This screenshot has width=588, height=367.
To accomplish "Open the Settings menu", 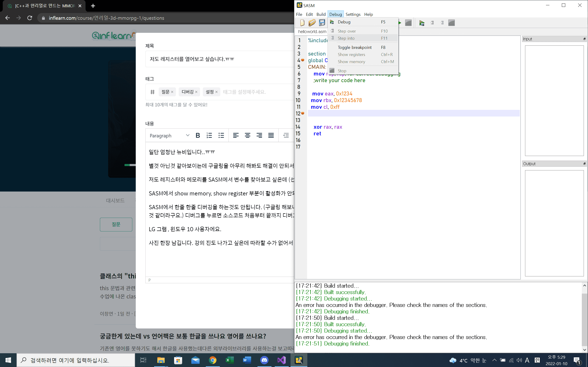I will pyautogui.click(x=353, y=14).
